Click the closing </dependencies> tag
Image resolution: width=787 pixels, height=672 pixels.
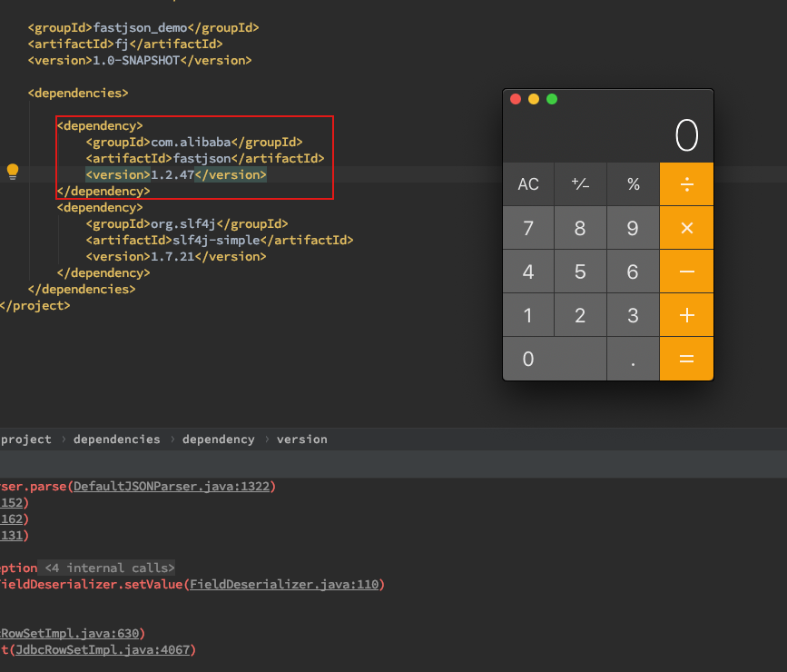(x=82, y=290)
